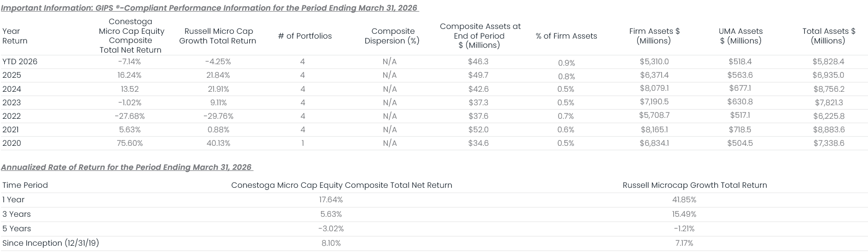Screen dimensions: 868x252
Task: Click the 'Composite Dispersion (%)' column header
Action: point(392,36)
